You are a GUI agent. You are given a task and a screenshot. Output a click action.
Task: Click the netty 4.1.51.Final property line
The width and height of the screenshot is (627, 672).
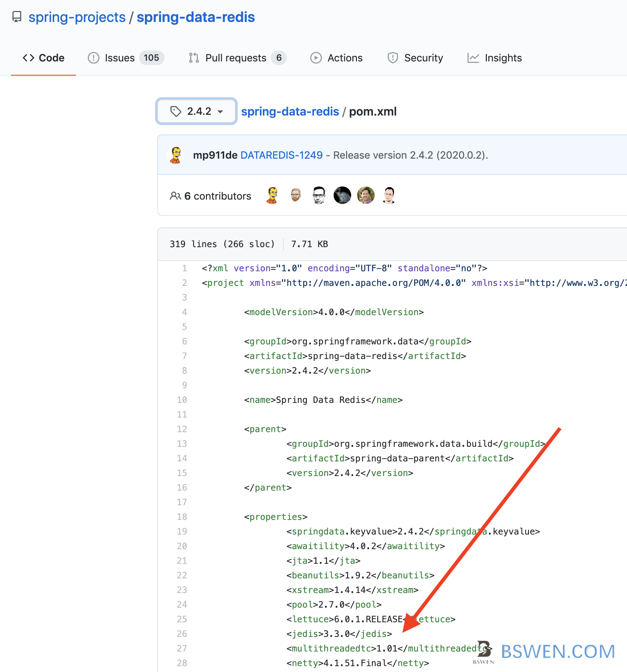pos(358,663)
